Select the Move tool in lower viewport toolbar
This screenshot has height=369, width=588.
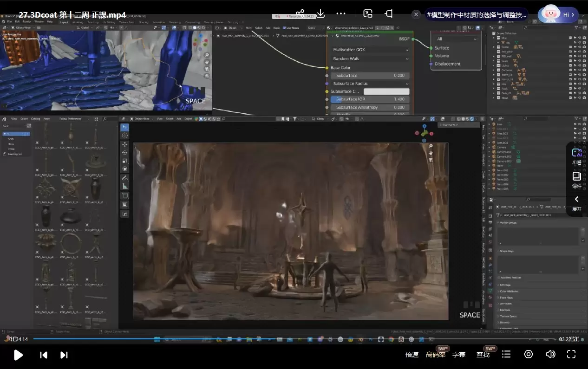[x=125, y=144]
